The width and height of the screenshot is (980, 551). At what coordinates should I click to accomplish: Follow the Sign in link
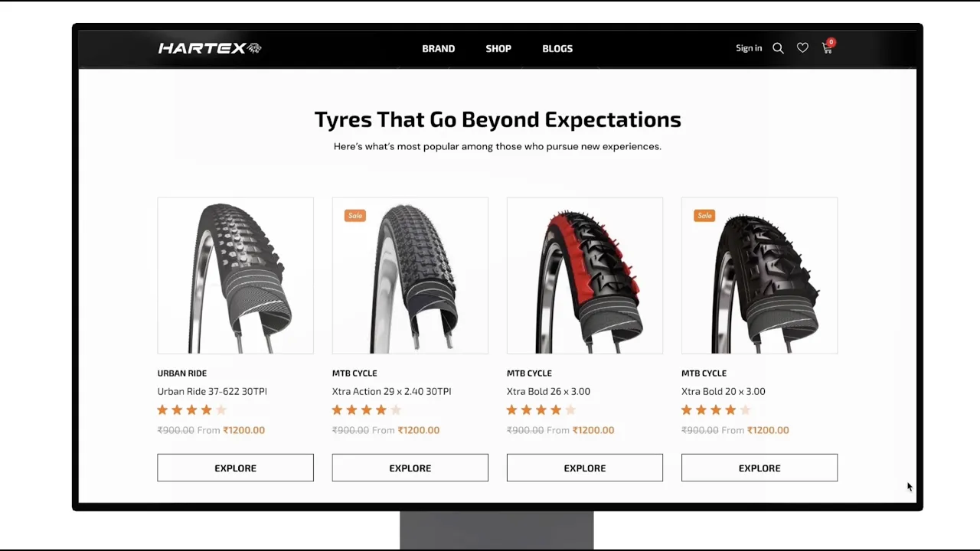pyautogui.click(x=749, y=48)
